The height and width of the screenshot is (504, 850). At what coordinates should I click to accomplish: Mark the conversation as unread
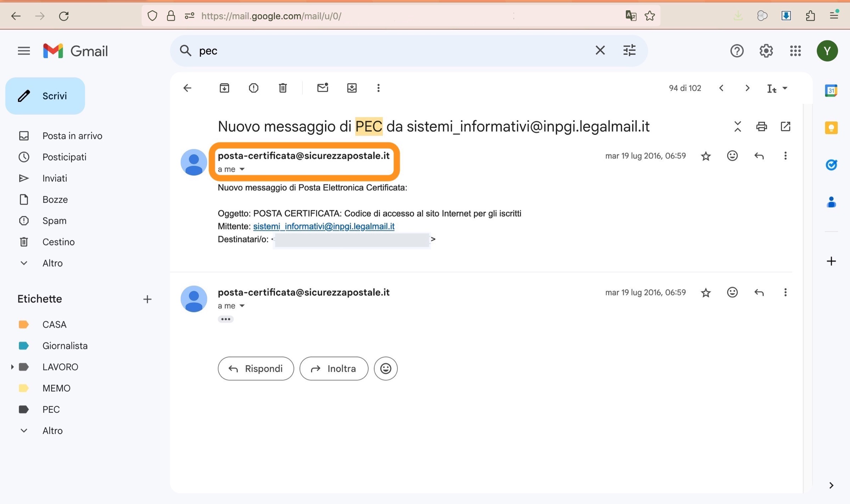pos(322,88)
